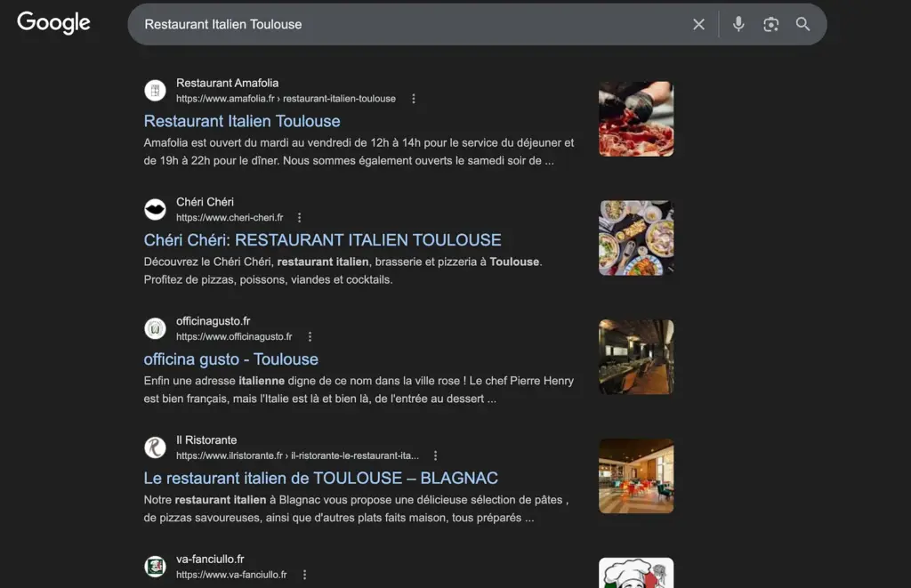Click the Amafolia cured meat thumbnail
911x588 pixels.
click(x=636, y=119)
